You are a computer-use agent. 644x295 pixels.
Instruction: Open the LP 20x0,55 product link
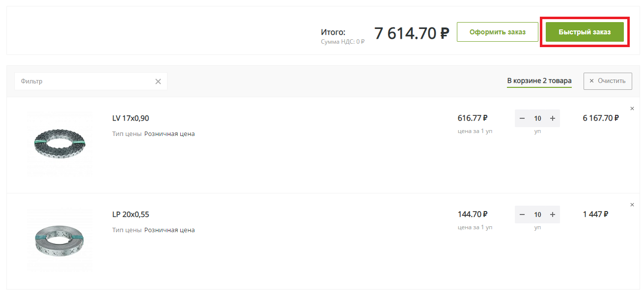point(131,215)
